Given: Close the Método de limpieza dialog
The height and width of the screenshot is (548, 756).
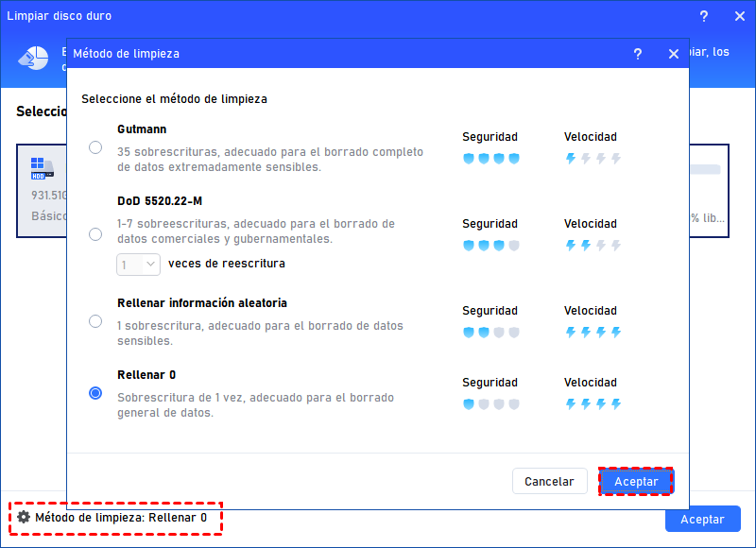Looking at the screenshot, I should 674,55.
